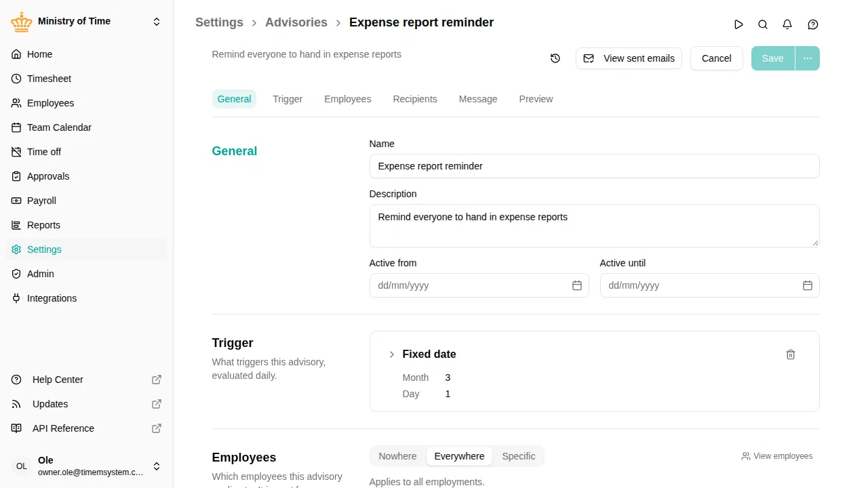The height and width of the screenshot is (488, 868).
Task: Cancel editing the advisory
Action: click(x=716, y=58)
